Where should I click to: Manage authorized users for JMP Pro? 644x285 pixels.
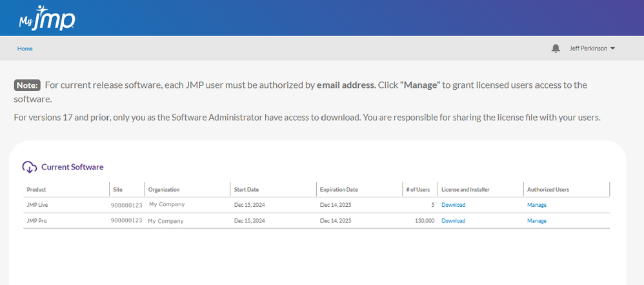tap(536, 221)
